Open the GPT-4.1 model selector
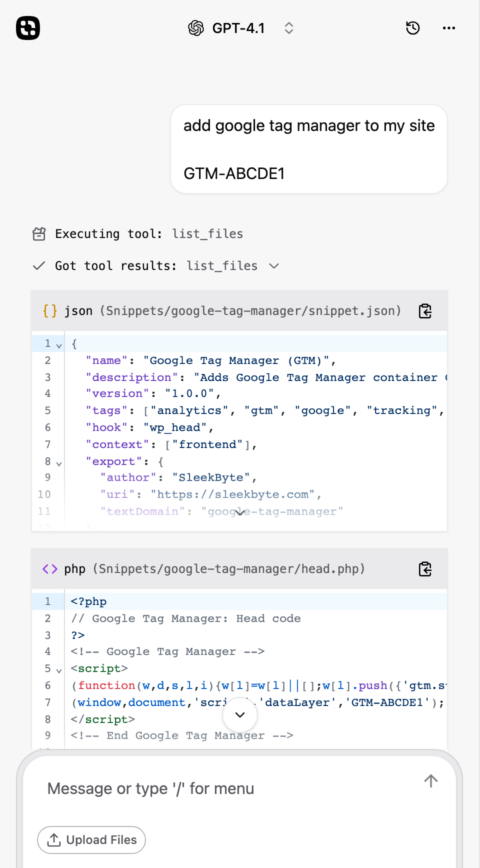 [x=241, y=28]
